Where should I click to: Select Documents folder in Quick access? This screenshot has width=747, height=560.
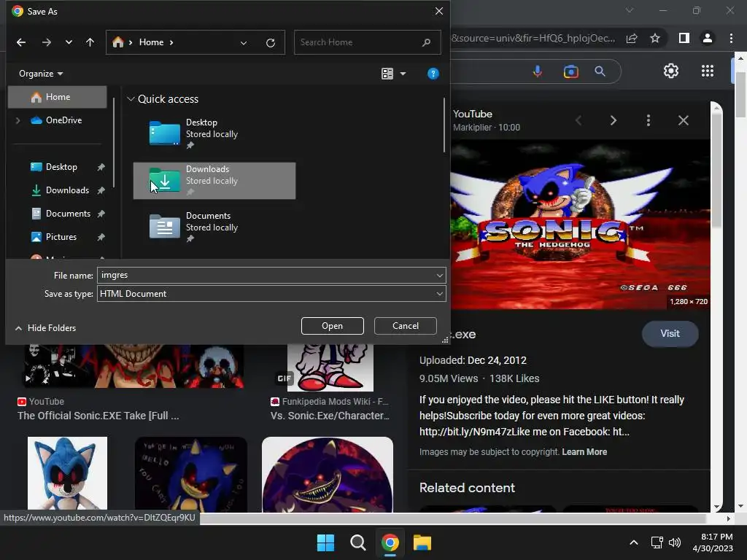[214, 227]
